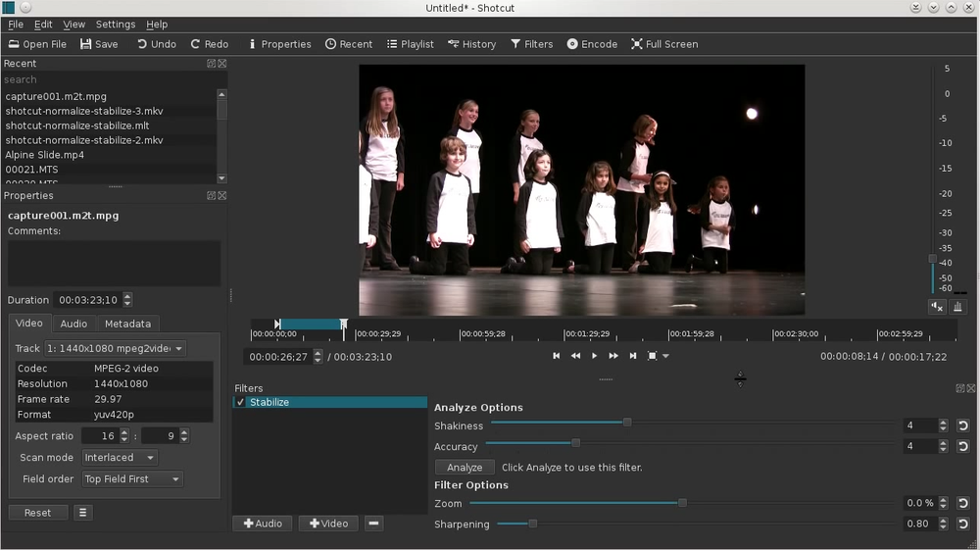Reset Accuracy to its default value
The height and width of the screenshot is (550, 980).
point(963,446)
